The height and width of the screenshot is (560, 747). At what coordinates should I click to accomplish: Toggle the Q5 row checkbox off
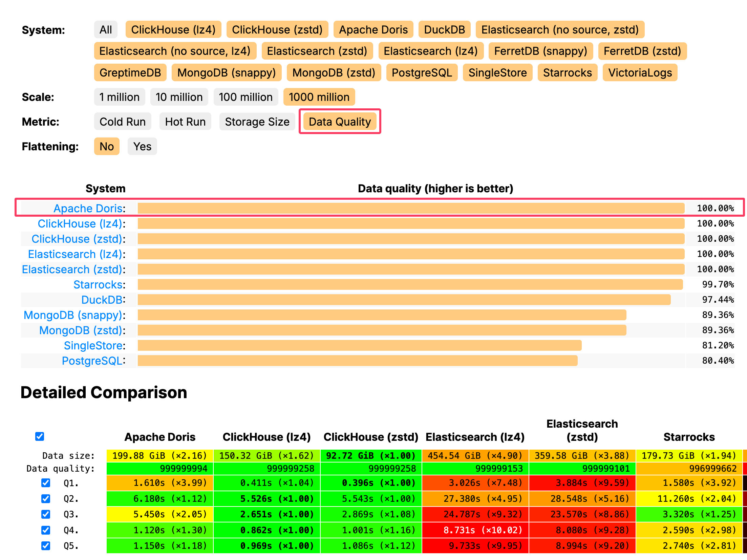46,546
